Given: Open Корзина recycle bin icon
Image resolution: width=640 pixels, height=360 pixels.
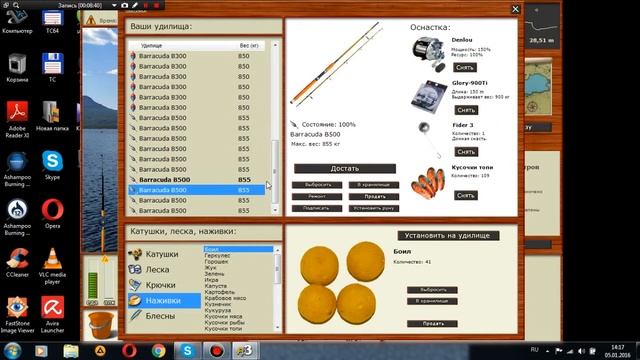Looking at the screenshot, I should click(x=17, y=67).
